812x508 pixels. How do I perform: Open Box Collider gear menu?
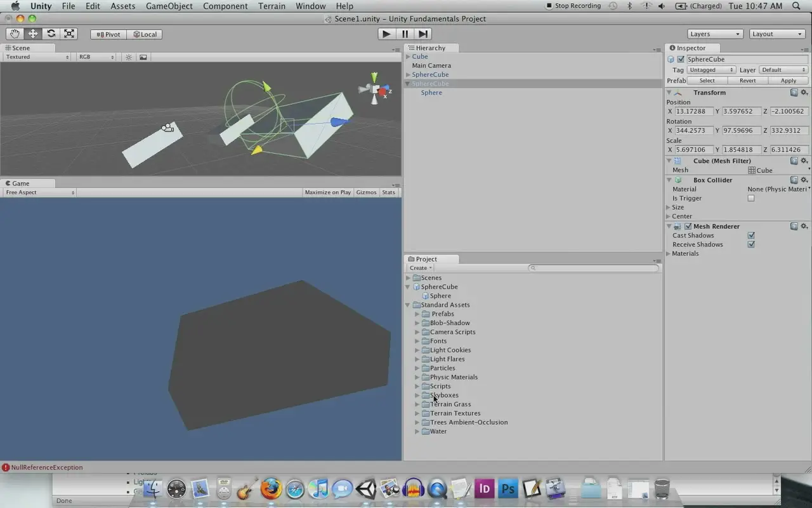[804, 180]
